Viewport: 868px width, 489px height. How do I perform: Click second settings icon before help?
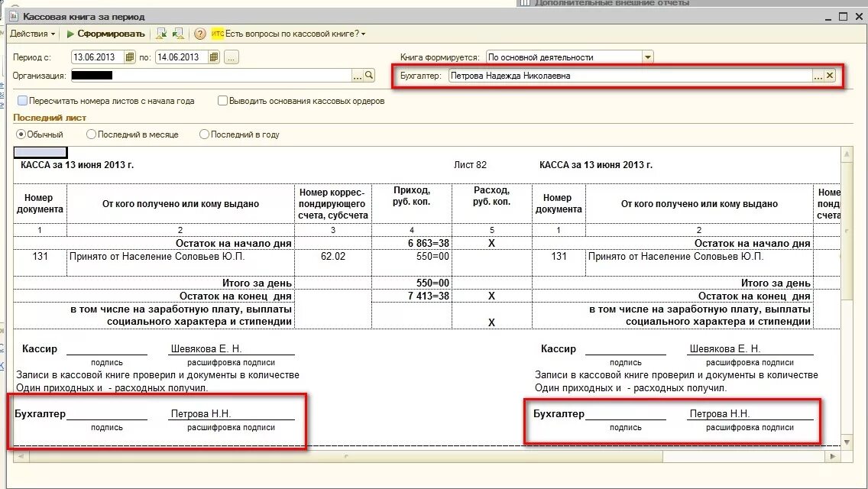(178, 34)
